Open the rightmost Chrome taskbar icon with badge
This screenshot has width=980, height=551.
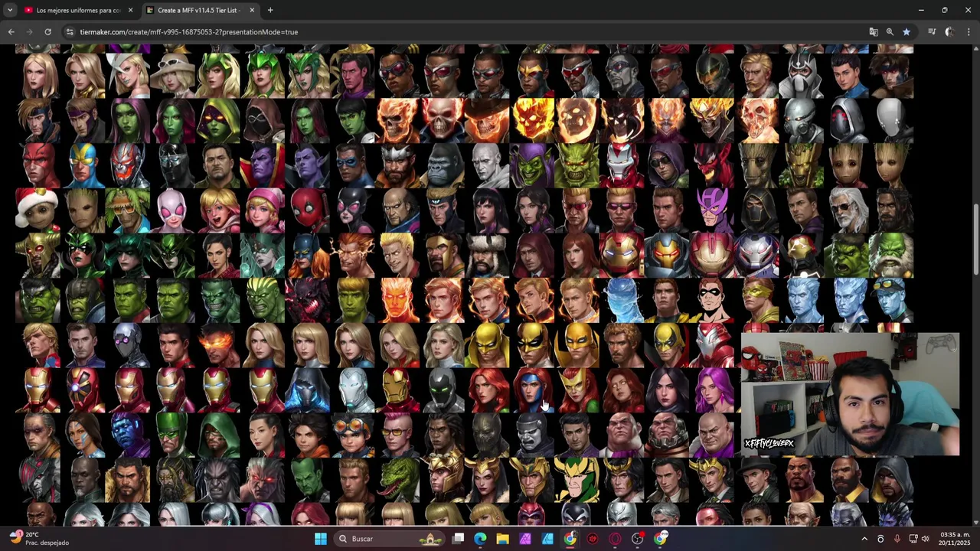(660, 539)
